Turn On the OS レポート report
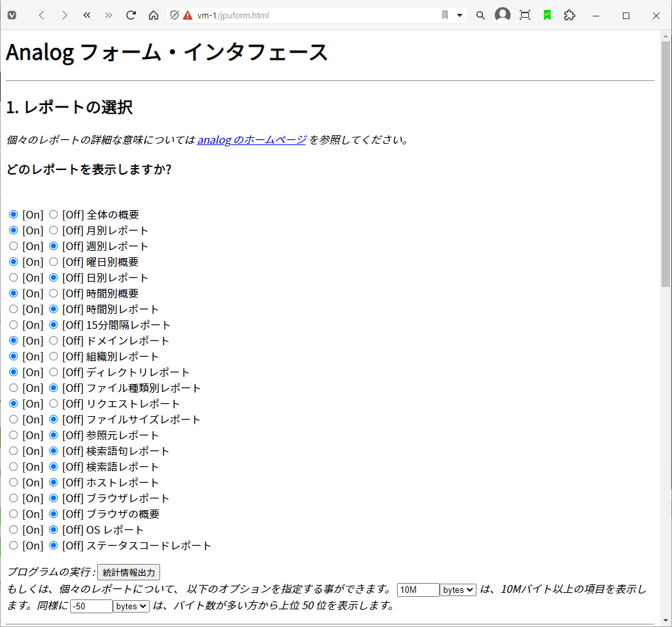 [x=13, y=530]
